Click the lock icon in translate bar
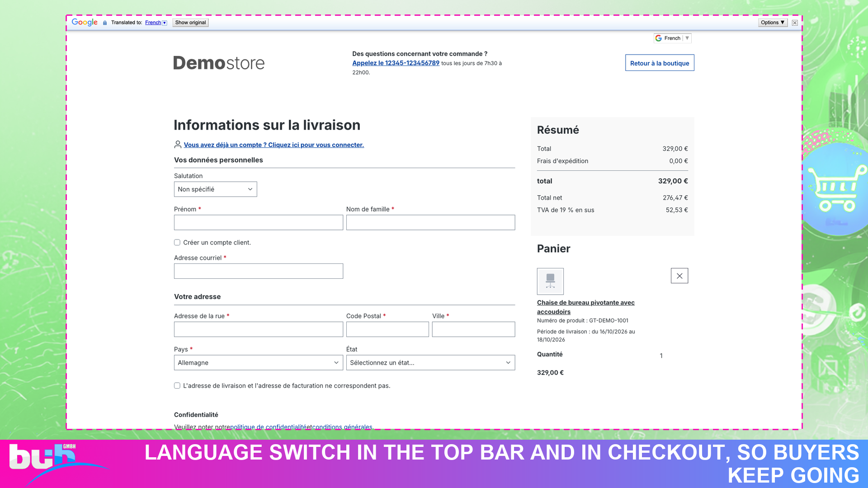Viewport: 868px width, 488px height. pos(105,23)
